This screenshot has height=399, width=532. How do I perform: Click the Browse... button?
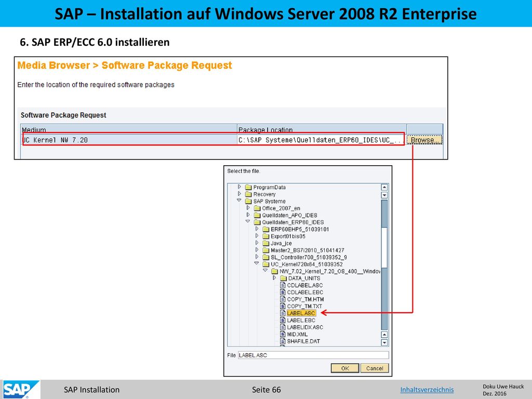click(424, 140)
